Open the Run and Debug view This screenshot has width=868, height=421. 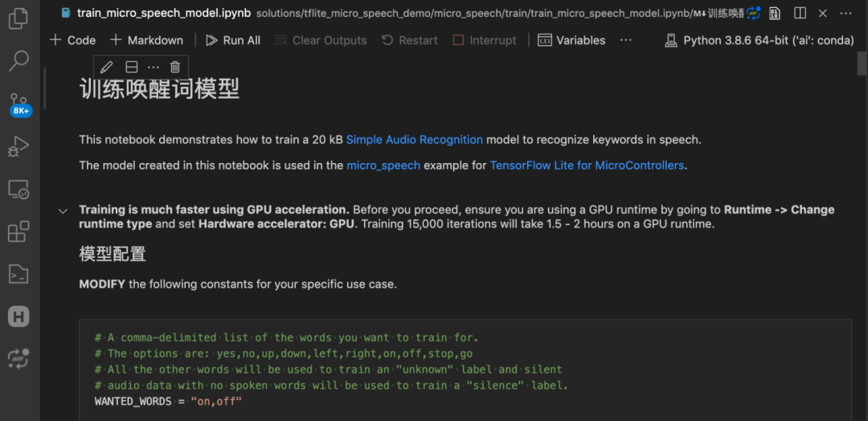click(18, 147)
